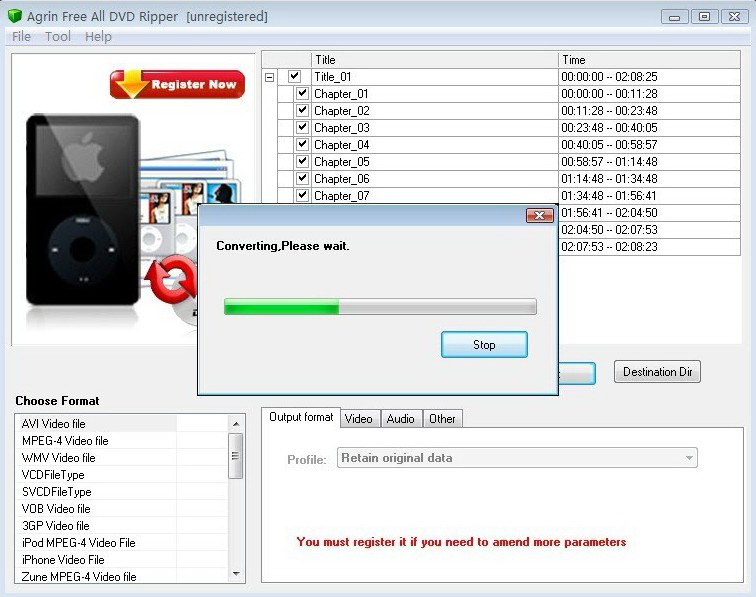Click the format list scroll-up arrow
756x597 pixels.
tap(236, 424)
